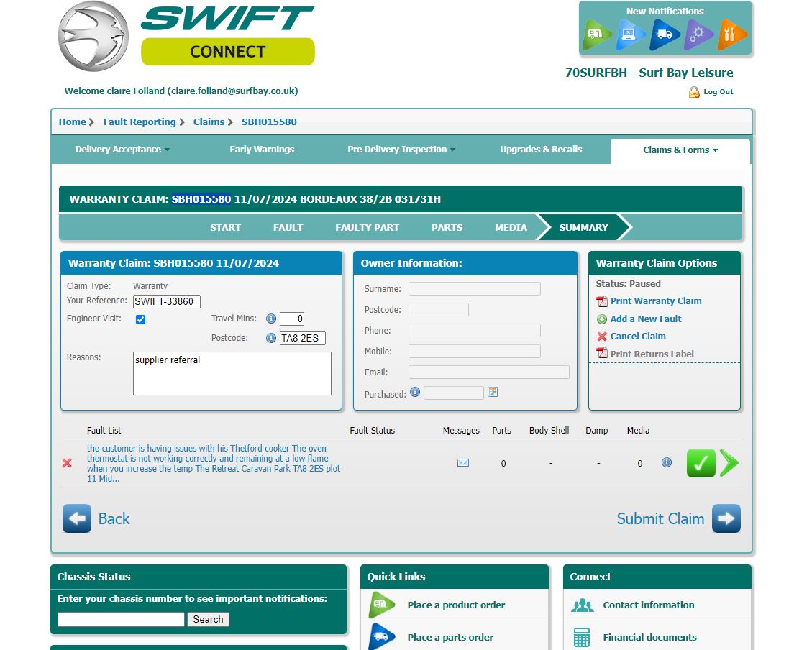Click the Swift bird logo
This screenshot has height=650, width=812.
click(x=93, y=36)
